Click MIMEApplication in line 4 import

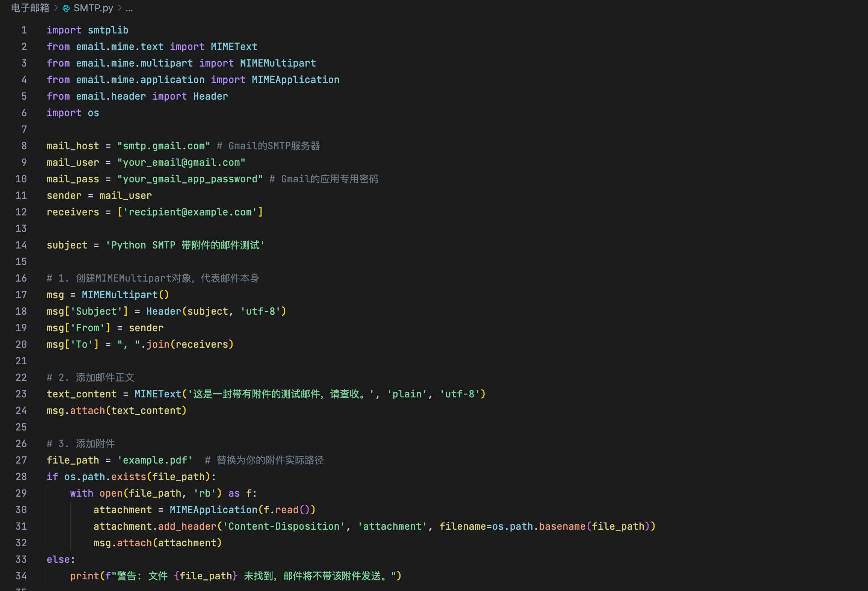coord(295,80)
